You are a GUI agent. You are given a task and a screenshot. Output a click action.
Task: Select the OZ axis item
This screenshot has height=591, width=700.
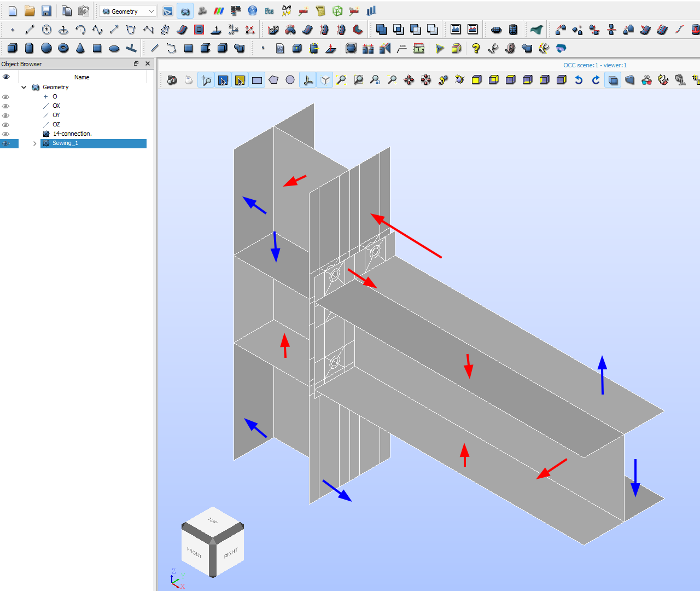point(56,125)
